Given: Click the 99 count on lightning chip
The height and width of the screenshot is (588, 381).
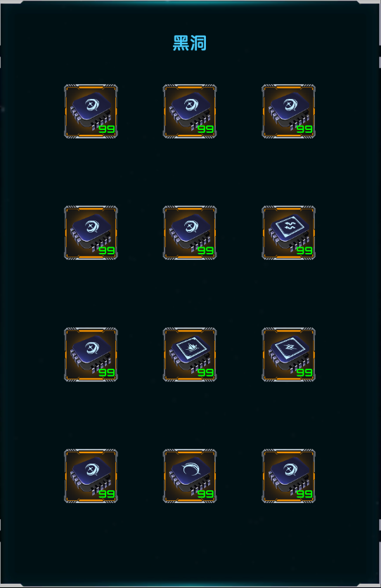Looking at the screenshot, I should click(x=304, y=372).
